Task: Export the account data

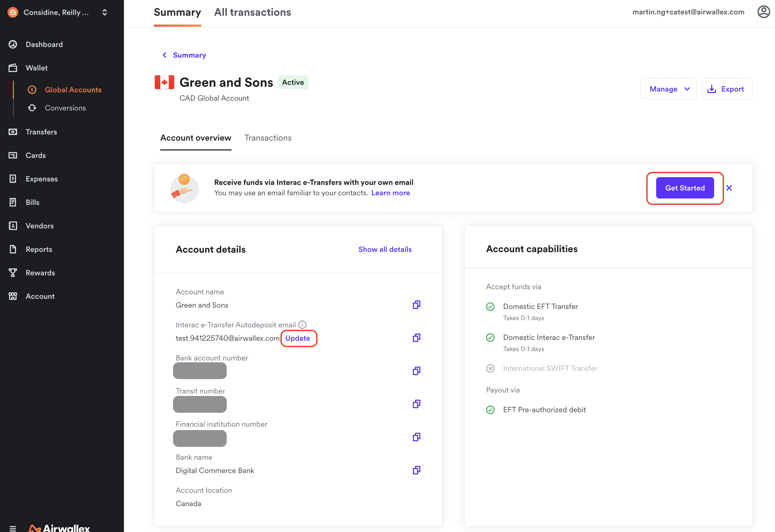Action: tap(727, 89)
